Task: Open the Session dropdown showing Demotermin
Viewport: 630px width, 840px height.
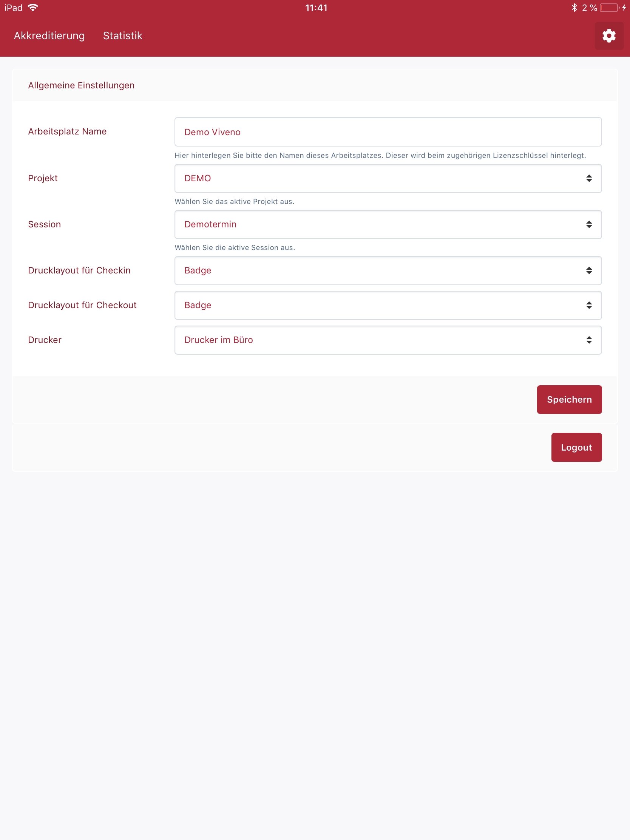Action: pyautogui.click(x=388, y=224)
